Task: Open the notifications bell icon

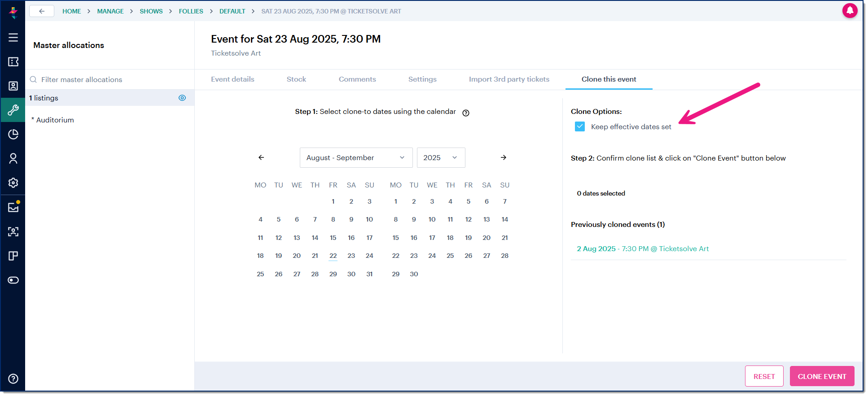Action: pos(850,10)
